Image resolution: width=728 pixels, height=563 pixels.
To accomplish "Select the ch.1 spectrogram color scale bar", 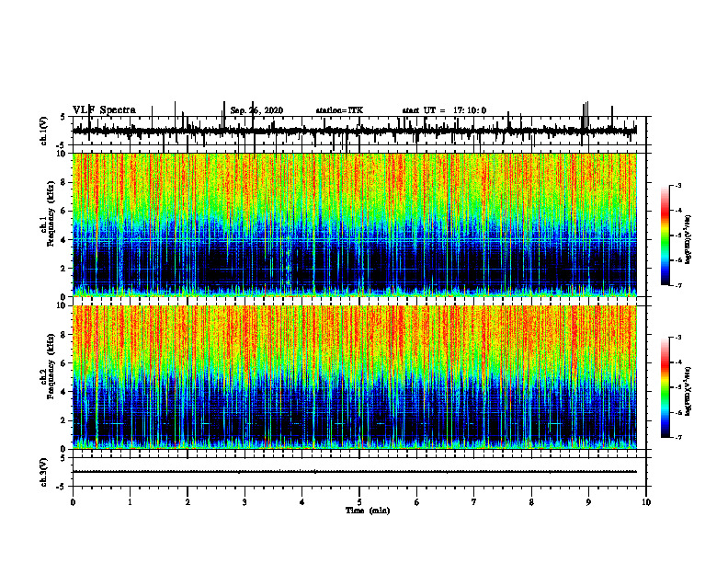I will tap(665, 236).
